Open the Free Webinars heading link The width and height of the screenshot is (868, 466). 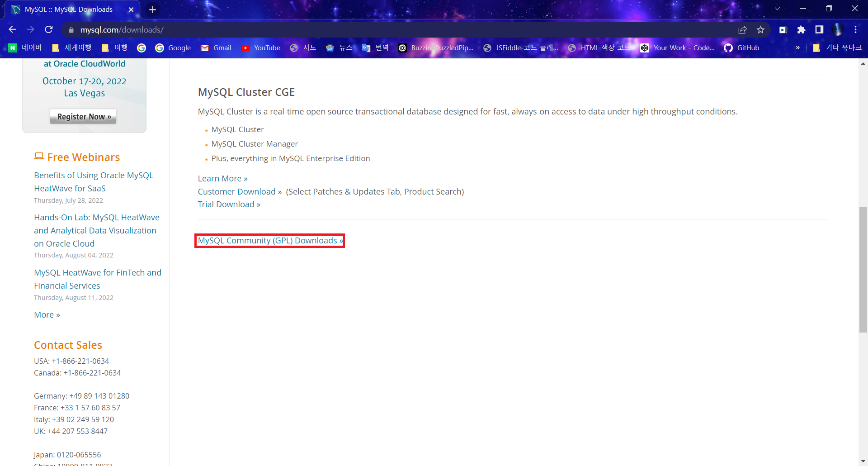[84, 157]
